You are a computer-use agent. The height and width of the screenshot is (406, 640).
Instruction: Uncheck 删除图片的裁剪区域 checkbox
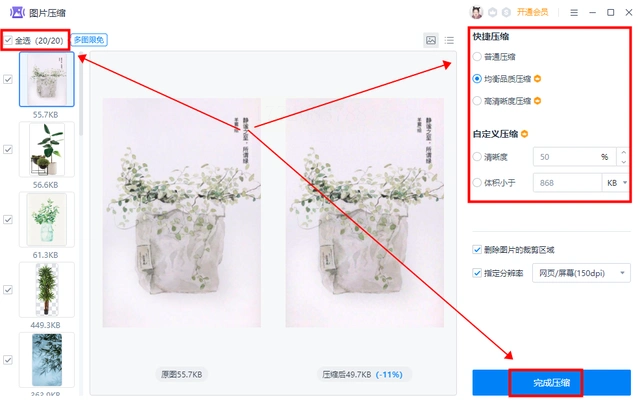(477, 249)
